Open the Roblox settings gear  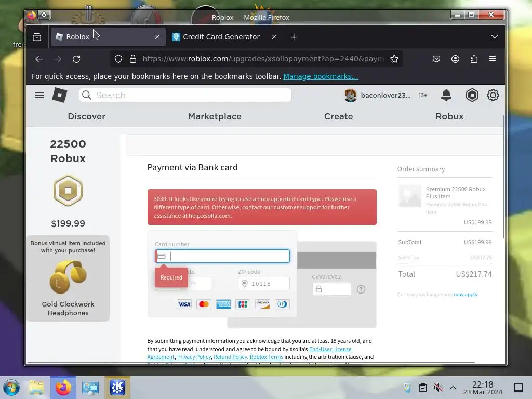click(493, 96)
